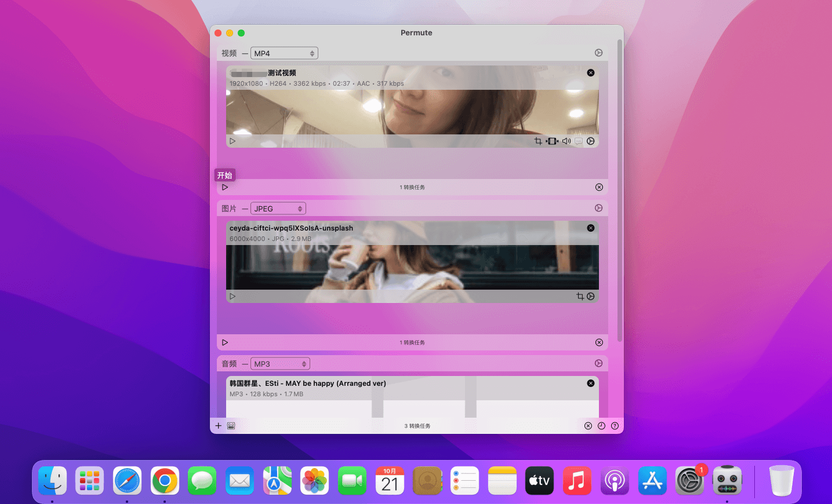Open the MP4 video format dropdown
832x504 pixels.
pyautogui.click(x=284, y=53)
